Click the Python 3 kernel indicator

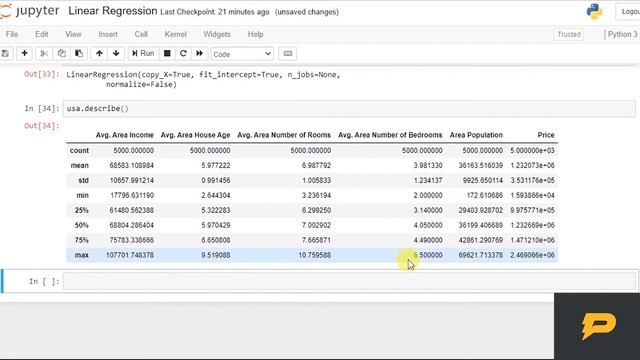(622, 34)
